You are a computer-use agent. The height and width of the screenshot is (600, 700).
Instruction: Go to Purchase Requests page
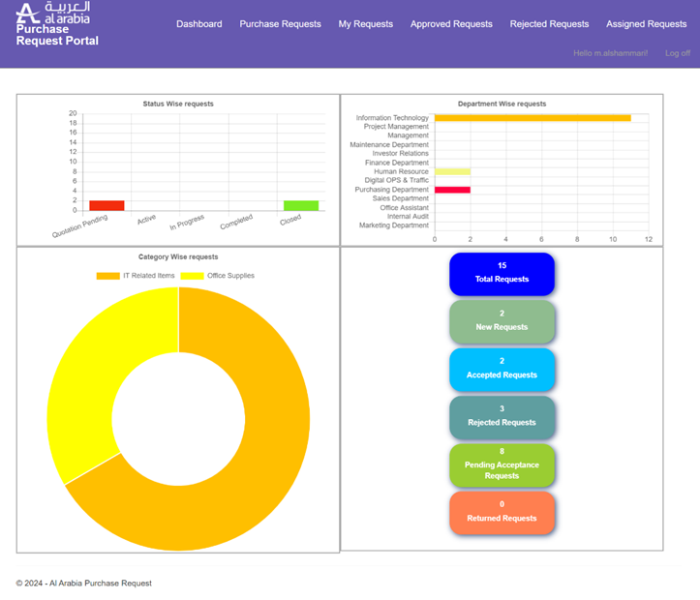pyautogui.click(x=280, y=24)
